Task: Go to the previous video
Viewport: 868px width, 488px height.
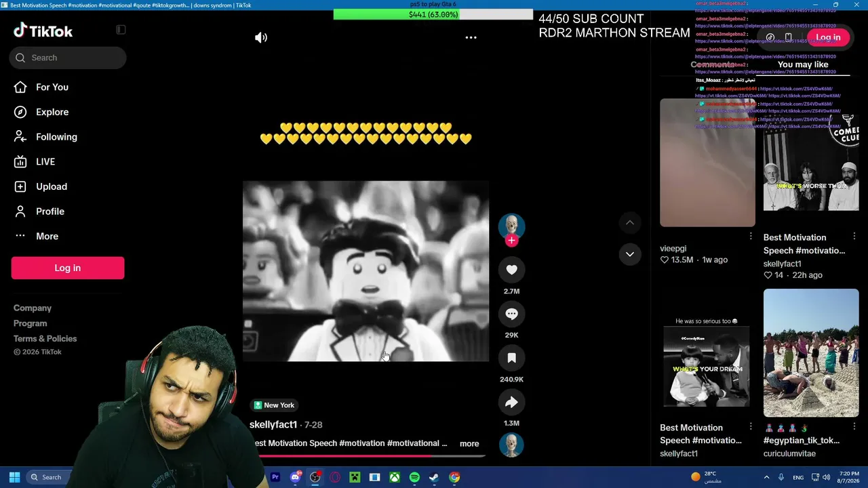Action: [630, 222]
